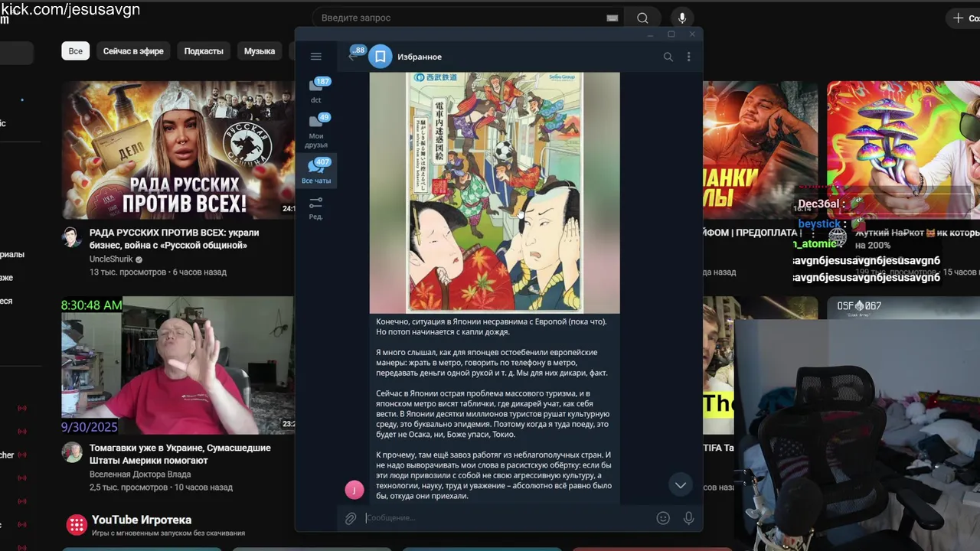Viewport: 980px width, 551px height.
Task: Open the Japanese poster image in chat
Action: click(x=495, y=193)
